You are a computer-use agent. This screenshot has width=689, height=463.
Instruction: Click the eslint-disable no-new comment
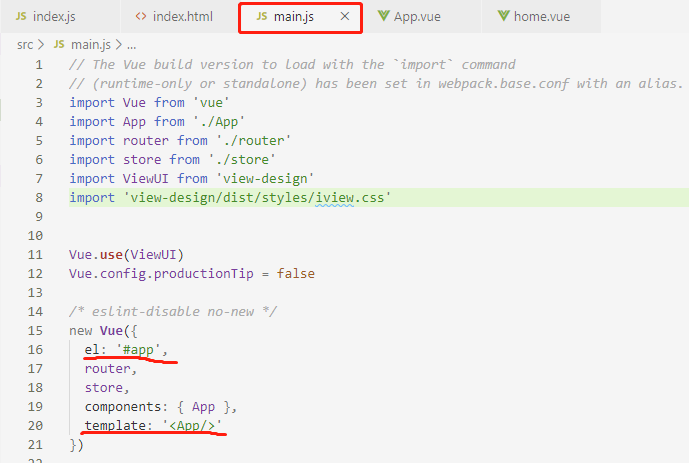pos(173,312)
